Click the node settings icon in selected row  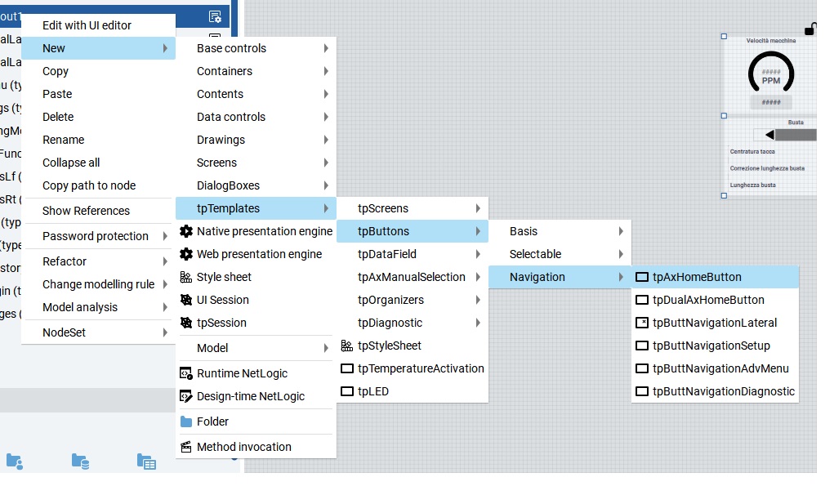point(215,16)
